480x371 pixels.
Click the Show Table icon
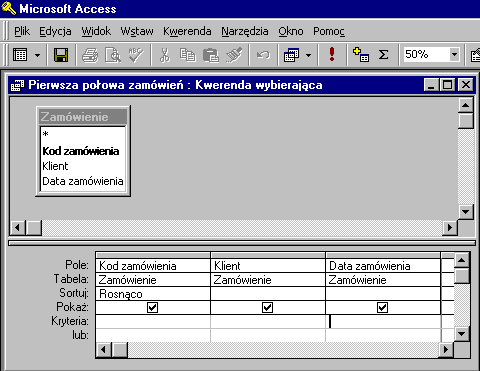point(361,54)
